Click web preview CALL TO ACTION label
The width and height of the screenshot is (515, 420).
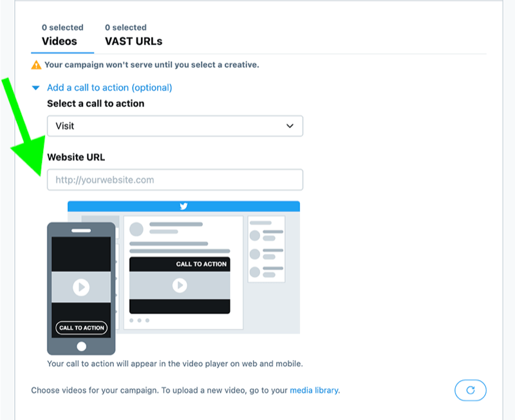coord(201,264)
